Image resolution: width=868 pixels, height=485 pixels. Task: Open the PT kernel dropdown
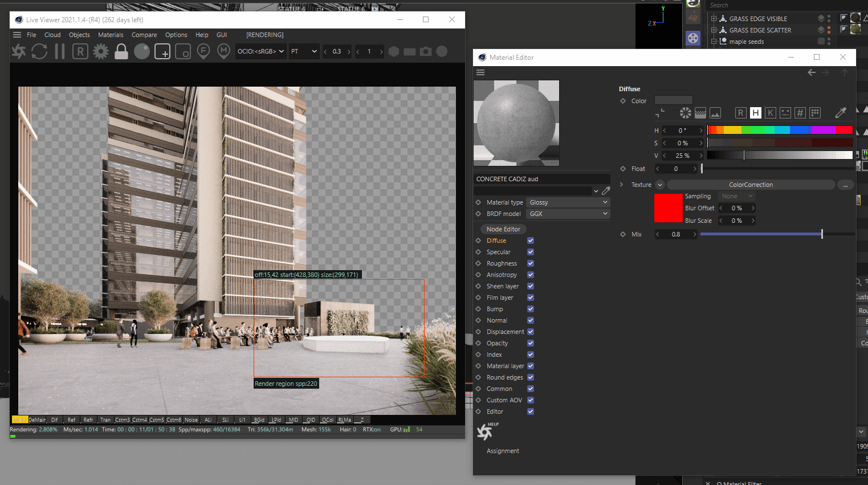[304, 51]
